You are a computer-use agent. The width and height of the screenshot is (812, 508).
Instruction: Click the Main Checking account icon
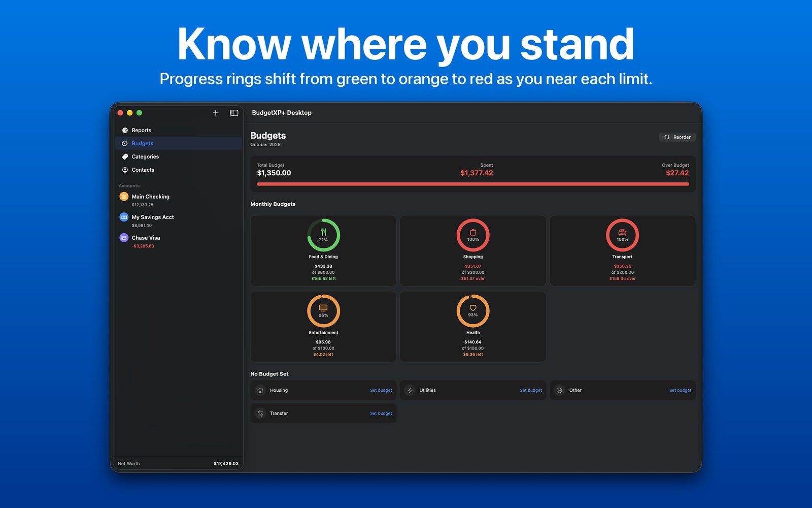[124, 197]
